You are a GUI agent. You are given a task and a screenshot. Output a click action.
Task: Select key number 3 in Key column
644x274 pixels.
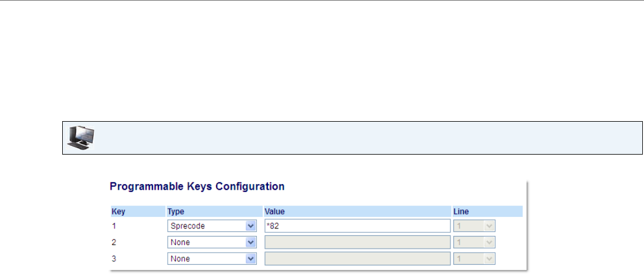coord(113,258)
